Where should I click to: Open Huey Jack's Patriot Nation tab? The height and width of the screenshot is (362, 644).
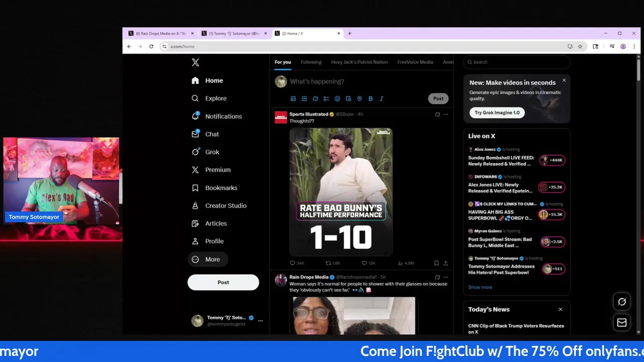coord(359,62)
